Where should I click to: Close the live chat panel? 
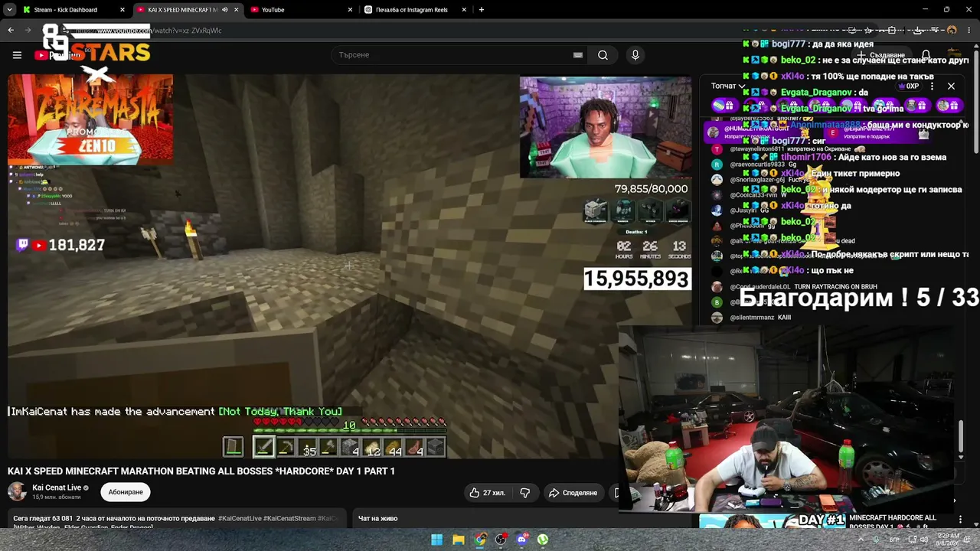pos(951,86)
